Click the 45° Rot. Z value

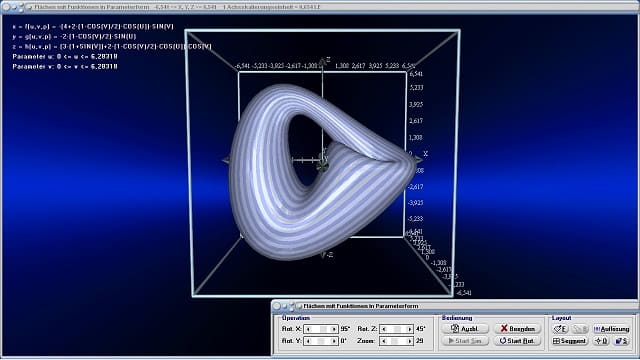pyautogui.click(x=421, y=329)
